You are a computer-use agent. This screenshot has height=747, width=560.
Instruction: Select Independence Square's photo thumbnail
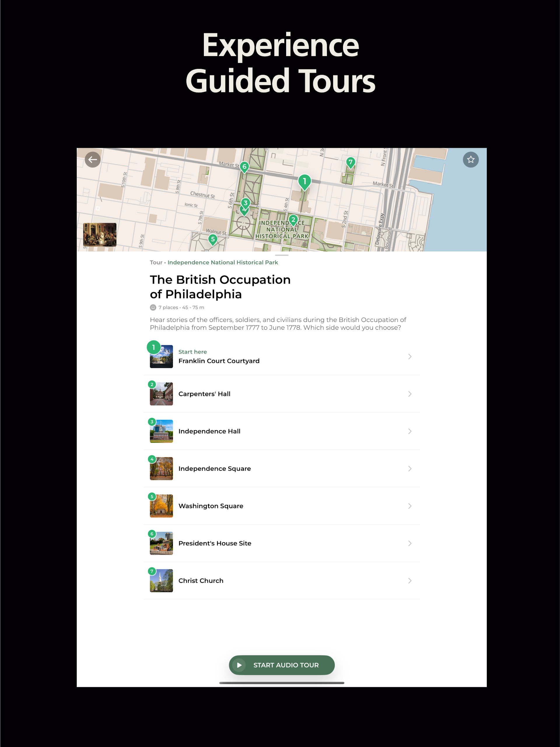click(x=161, y=468)
